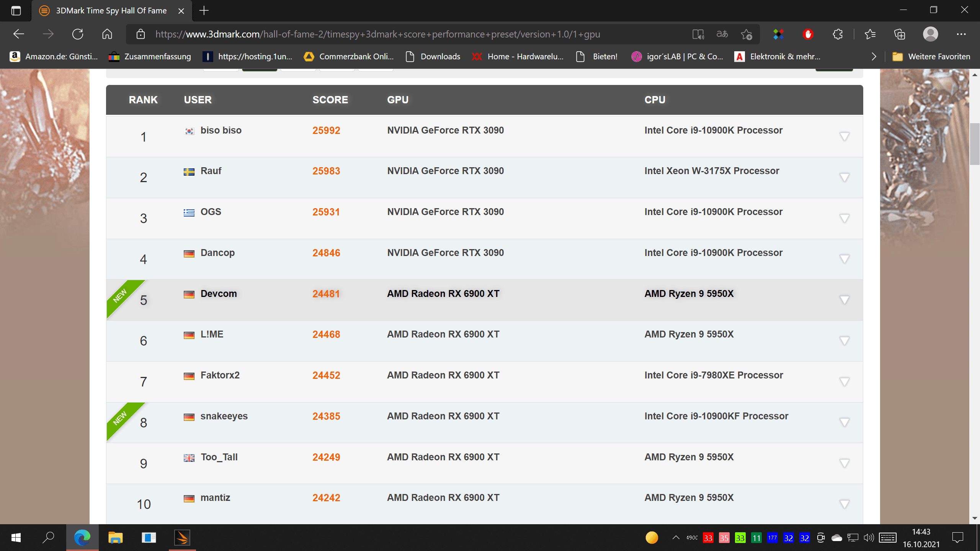Open the 3DMark app in taskbar
The height and width of the screenshot is (551, 980).
tap(182, 538)
